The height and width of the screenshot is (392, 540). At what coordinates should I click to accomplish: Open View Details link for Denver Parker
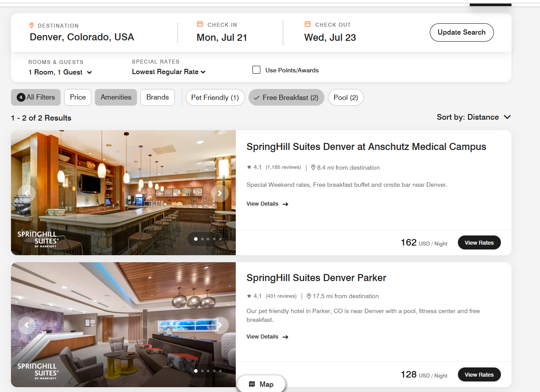pyautogui.click(x=267, y=337)
